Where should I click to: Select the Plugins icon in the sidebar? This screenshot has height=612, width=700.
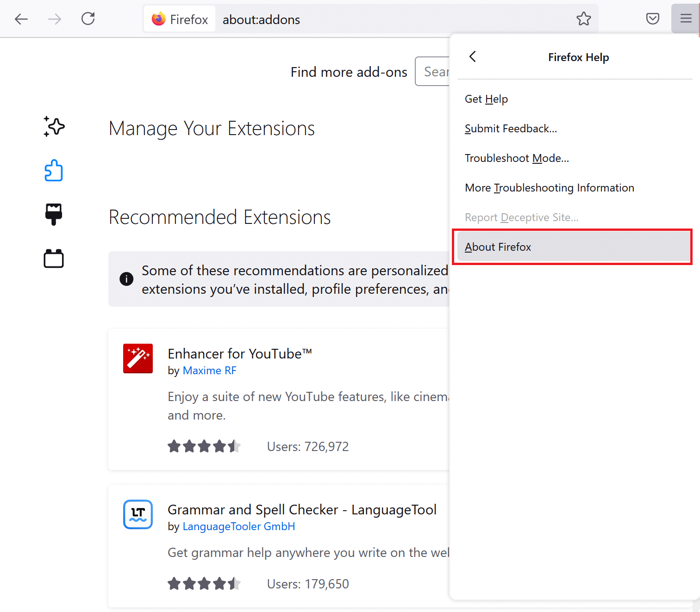point(54,258)
